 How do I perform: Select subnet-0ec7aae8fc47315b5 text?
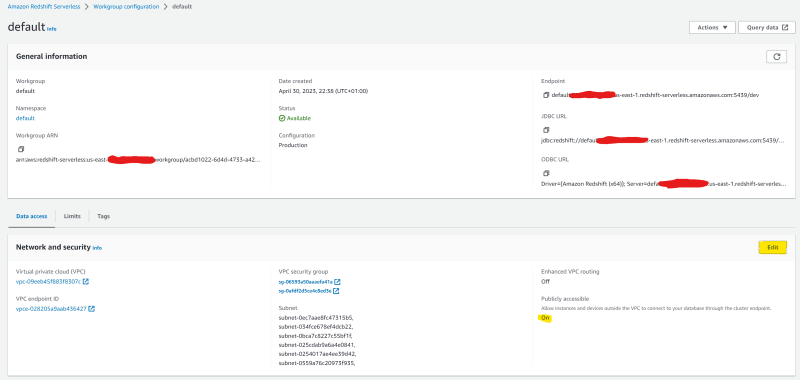(316, 317)
